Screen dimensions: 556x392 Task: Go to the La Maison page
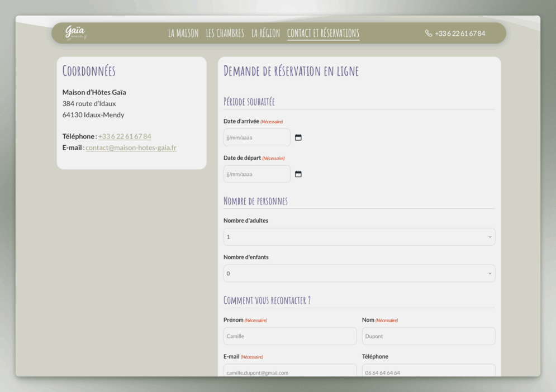[183, 34]
